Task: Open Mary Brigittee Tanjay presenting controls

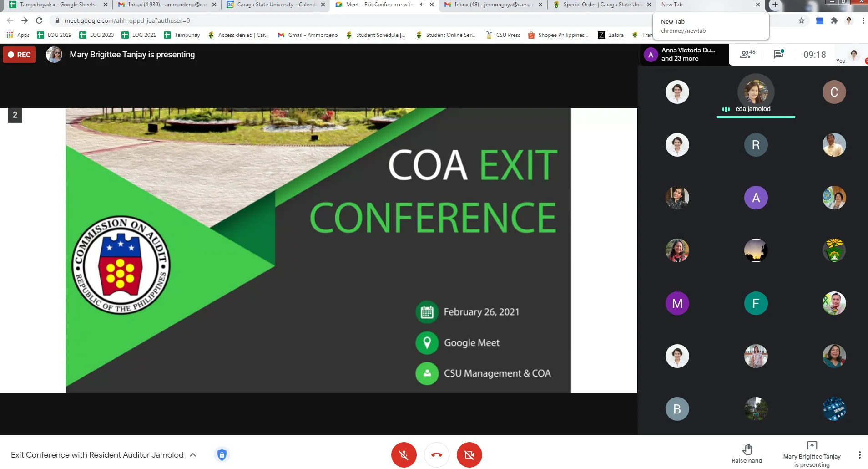Action: coord(812,454)
